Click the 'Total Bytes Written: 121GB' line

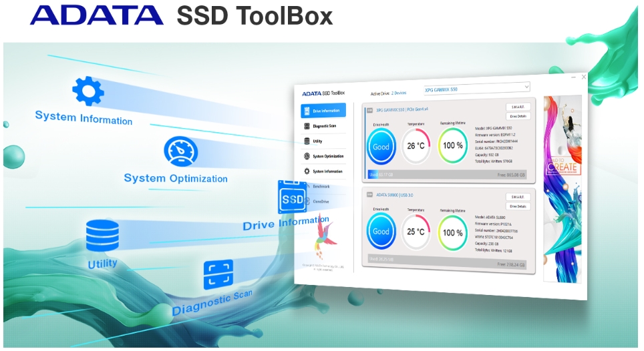point(493,250)
